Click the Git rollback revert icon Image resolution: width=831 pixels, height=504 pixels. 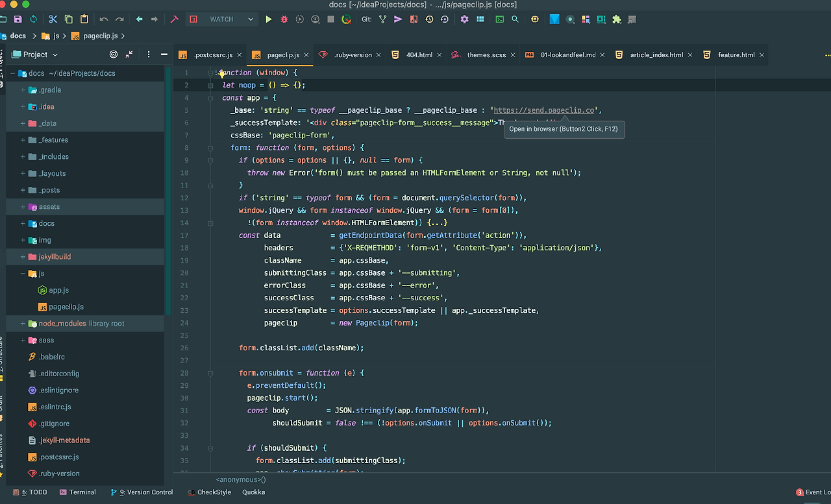pyautogui.click(x=445, y=19)
